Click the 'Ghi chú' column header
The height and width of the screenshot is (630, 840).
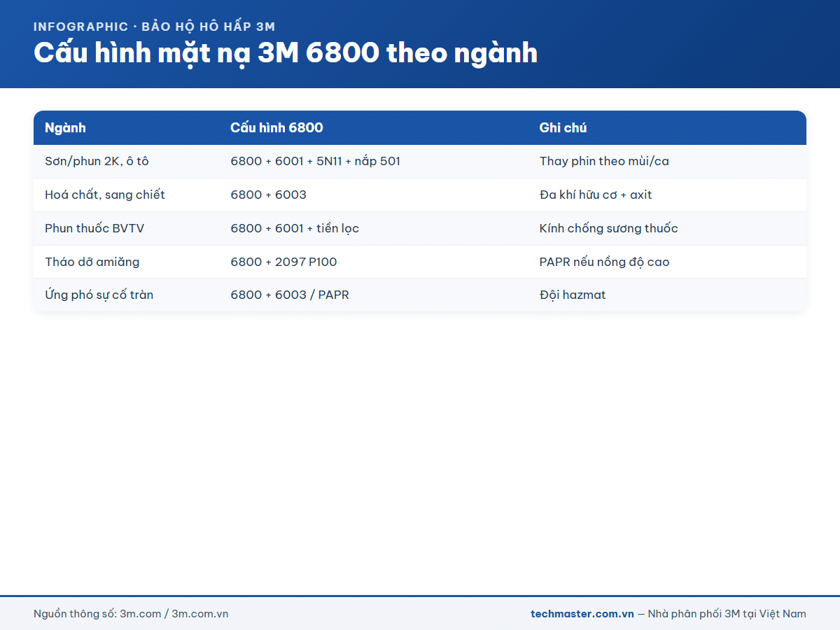pyautogui.click(x=563, y=128)
